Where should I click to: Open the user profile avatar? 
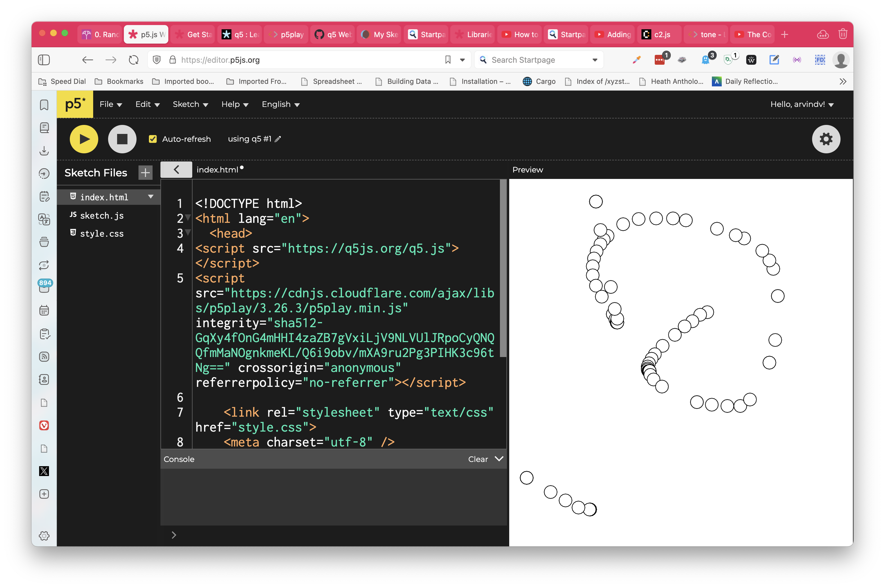841,60
